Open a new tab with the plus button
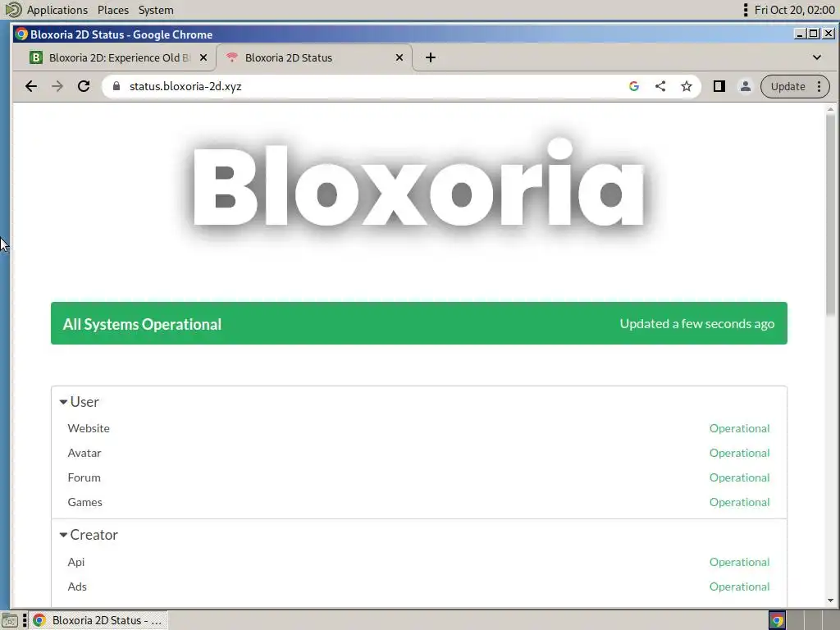This screenshot has height=630, width=840. 431,57
